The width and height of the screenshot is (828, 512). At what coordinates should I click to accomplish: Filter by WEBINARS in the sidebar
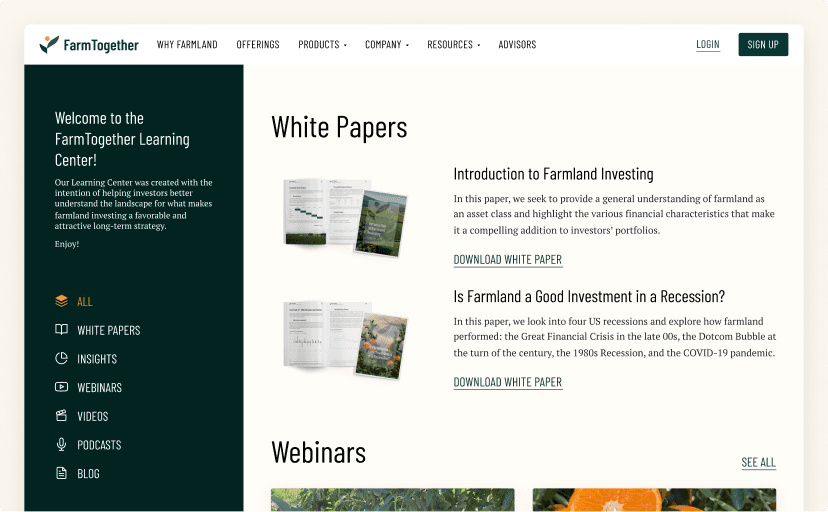pos(99,387)
